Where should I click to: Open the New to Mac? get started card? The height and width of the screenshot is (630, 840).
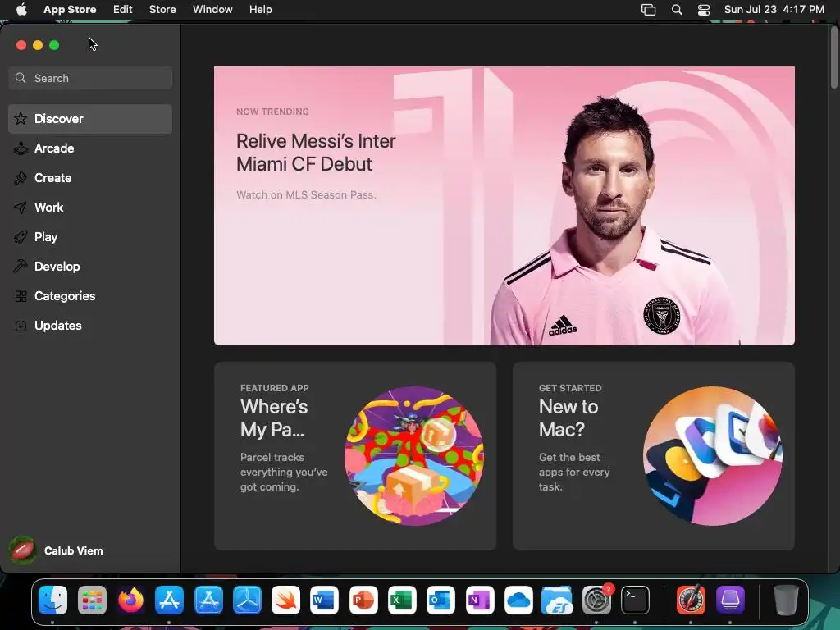(x=654, y=456)
